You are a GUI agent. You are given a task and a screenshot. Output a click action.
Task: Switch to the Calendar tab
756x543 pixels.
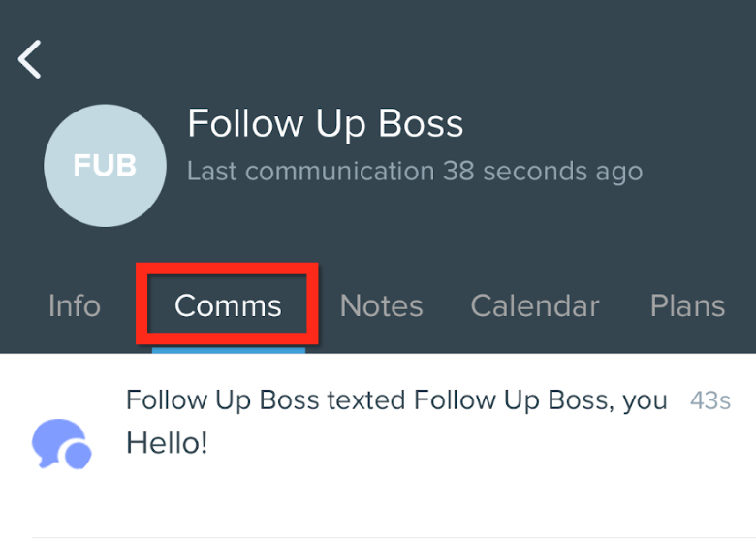[x=535, y=305]
